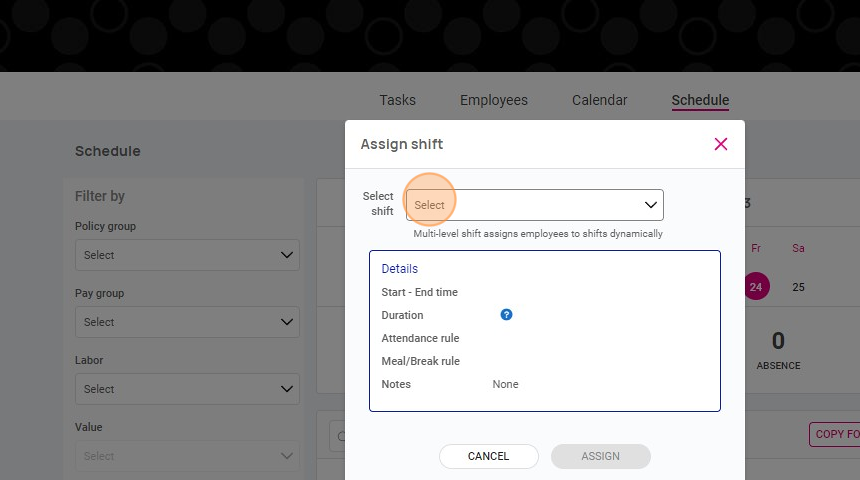860x480 pixels.
Task: Click the 'Filter by' heading
Action: [100, 196]
